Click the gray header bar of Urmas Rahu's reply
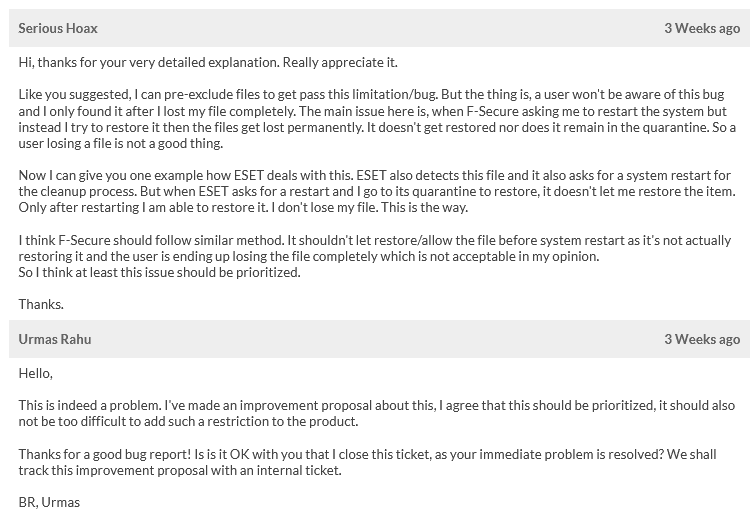754x516 pixels. (x=378, y=339)
